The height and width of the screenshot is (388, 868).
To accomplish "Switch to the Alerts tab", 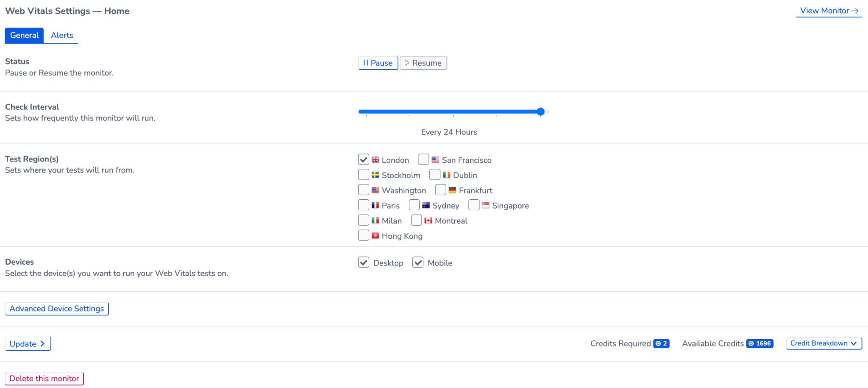I will tap(61, 35).
